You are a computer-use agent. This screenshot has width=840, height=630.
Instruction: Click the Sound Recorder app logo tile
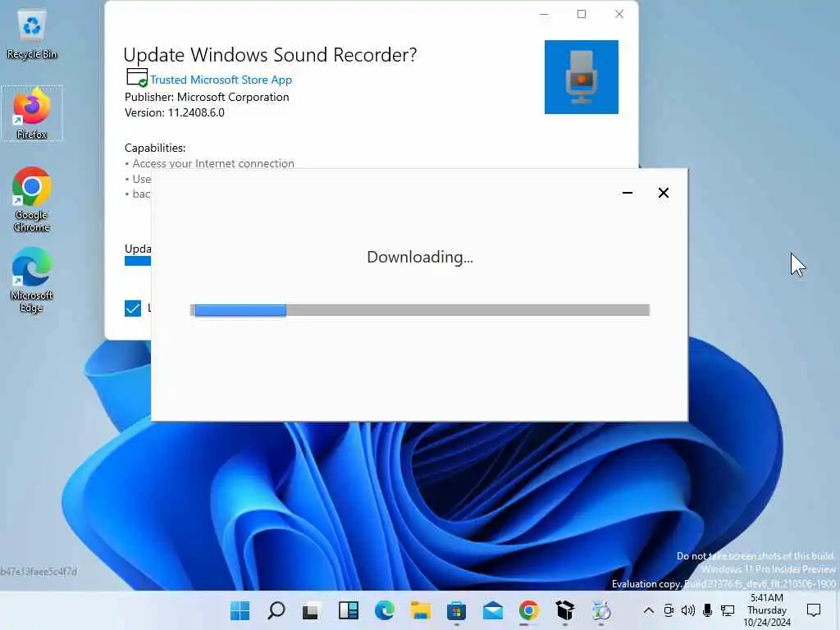[x=582, y=76]
